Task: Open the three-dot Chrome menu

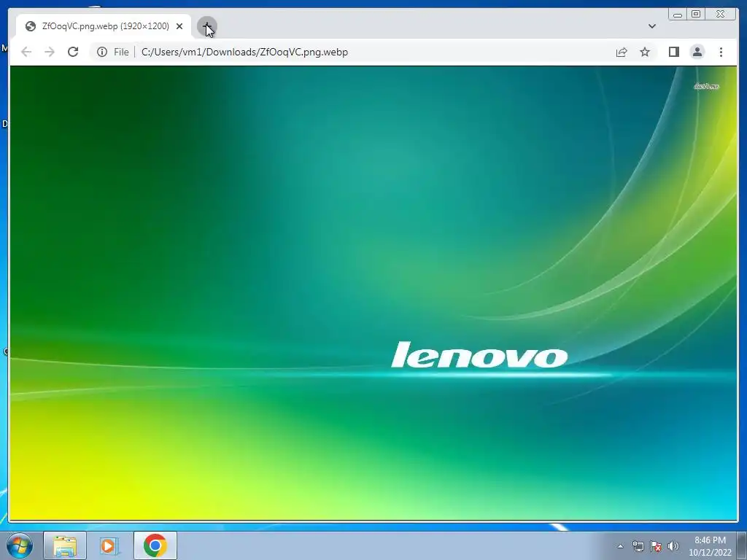Action: (721, 52)
